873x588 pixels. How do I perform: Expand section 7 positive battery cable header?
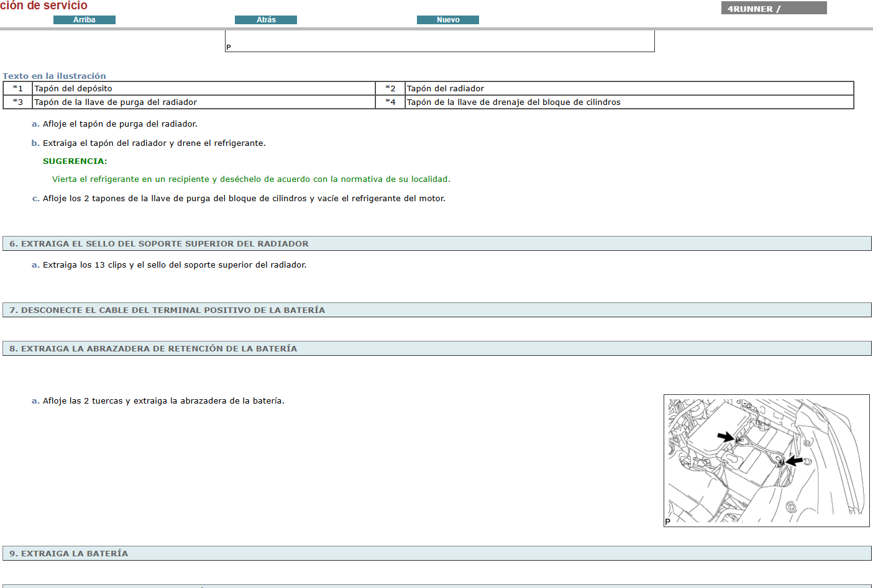pyautogui.click(x=436, y=310)
